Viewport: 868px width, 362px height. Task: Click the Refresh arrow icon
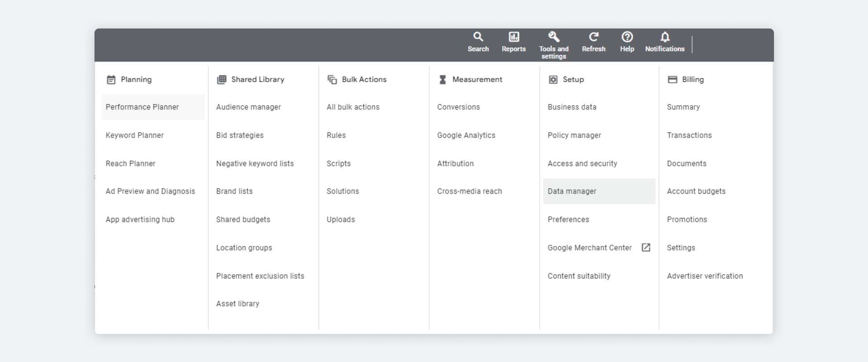pyautogui.click(x=593, y=37)
